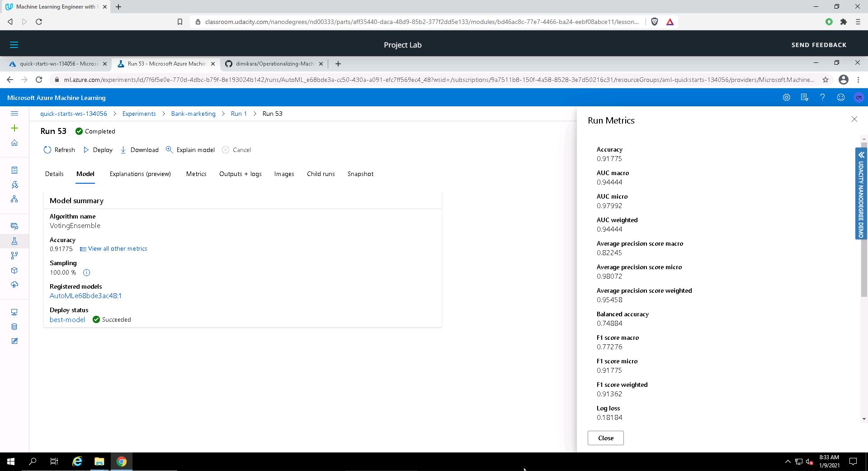Open the Outputs + logs tab
This screenshot has height=471, width=868.
tap(241, 174)
